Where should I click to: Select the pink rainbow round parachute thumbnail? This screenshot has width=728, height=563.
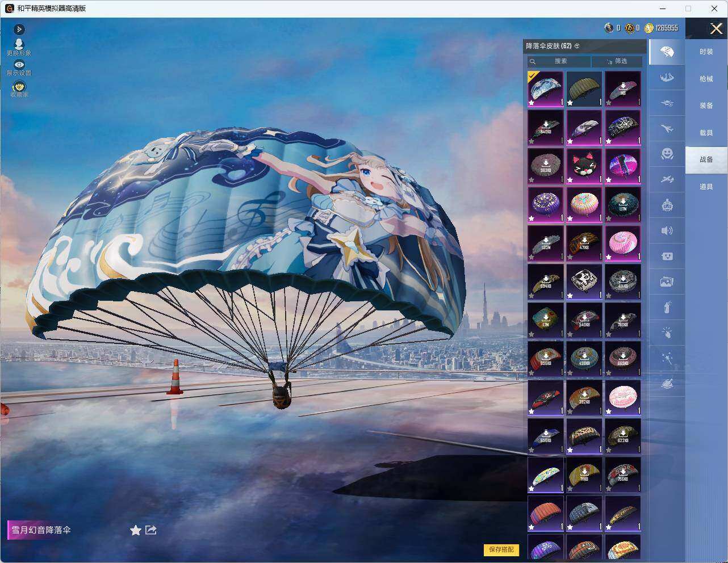point(584,205)
